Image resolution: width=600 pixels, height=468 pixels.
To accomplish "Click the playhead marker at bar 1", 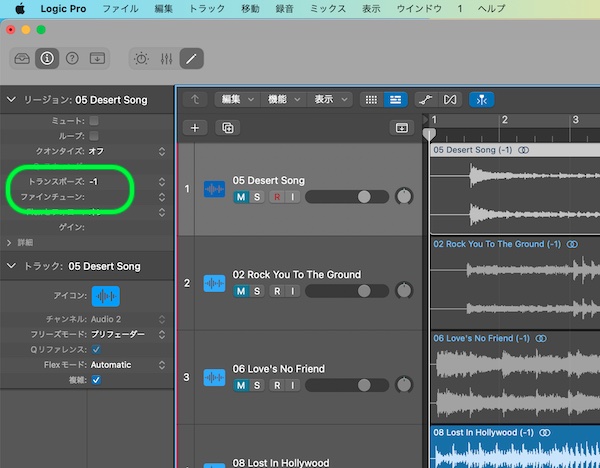I will [429, 135].
